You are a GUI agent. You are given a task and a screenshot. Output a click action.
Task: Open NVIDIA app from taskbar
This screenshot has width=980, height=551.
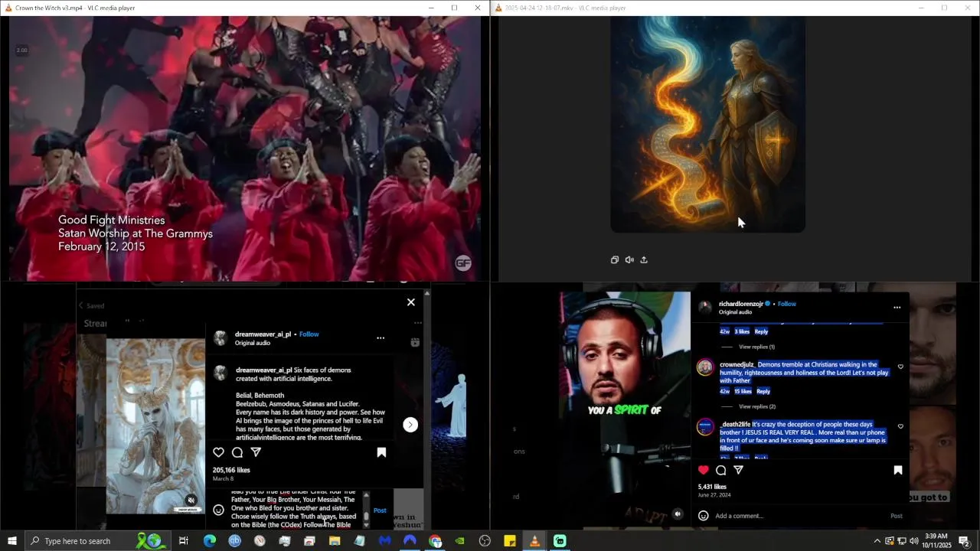click(459, 541)
